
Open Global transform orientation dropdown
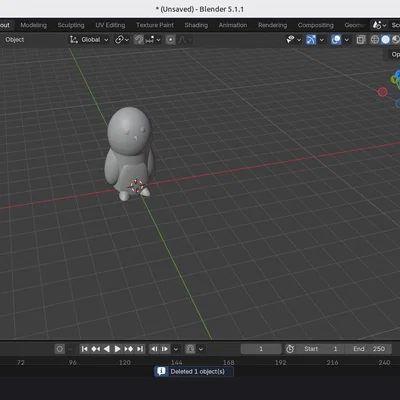[x=89, y=40]
